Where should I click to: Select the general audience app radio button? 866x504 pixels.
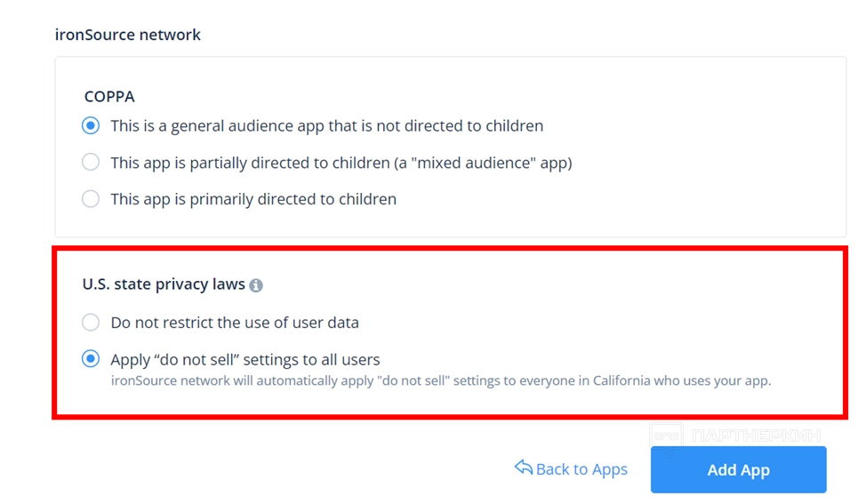tap(91, 125)
